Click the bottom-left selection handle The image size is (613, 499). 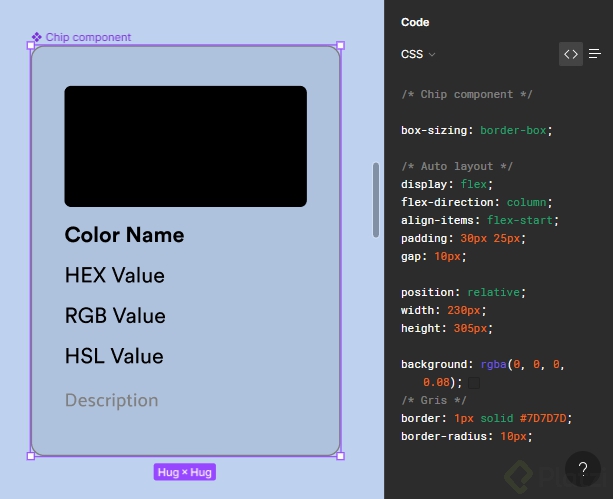coord(31,456)
